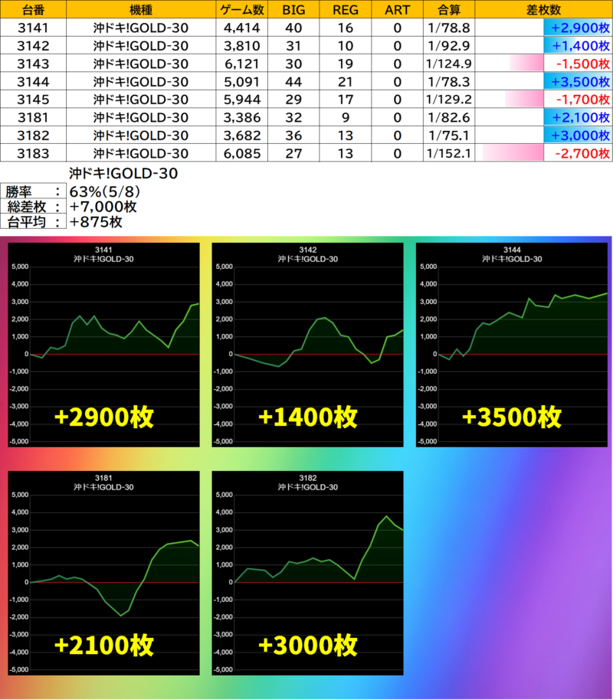Select machine number 3181 in the table
The height and width of the screenshot is (700, 613).
point(33,117)
